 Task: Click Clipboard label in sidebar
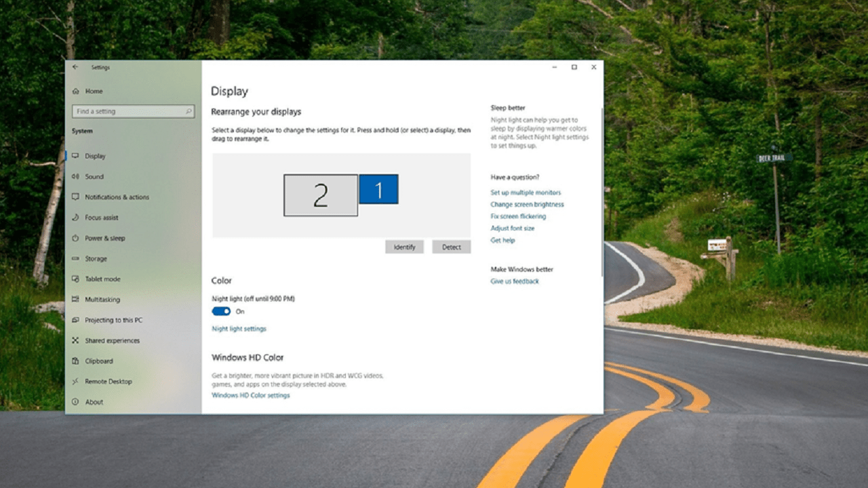click(99, 361)
